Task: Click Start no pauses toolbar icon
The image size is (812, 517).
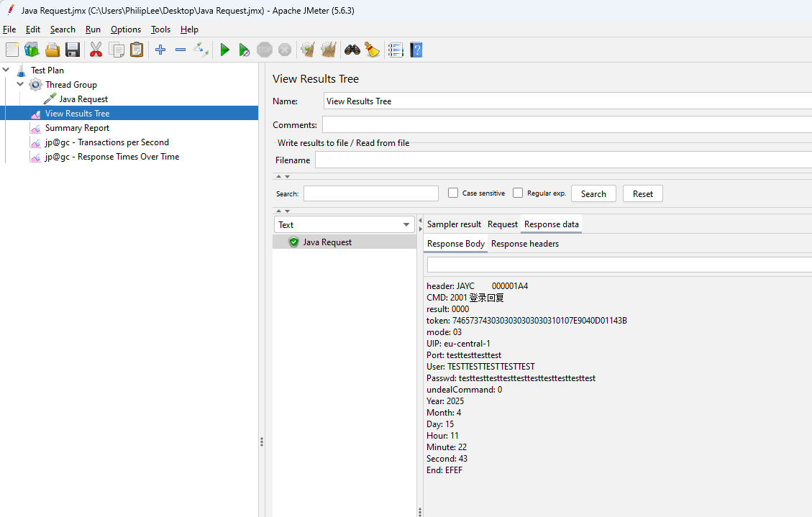Action: pos(245,50)
